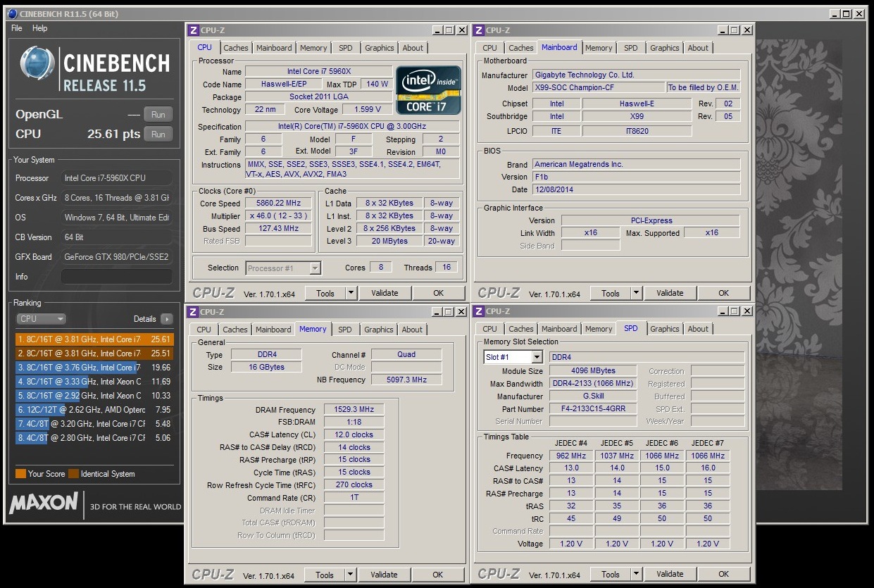Screen dimensions: 874x588
Task: Run the CPU benchmark
Action: click(x=158, y=134)
